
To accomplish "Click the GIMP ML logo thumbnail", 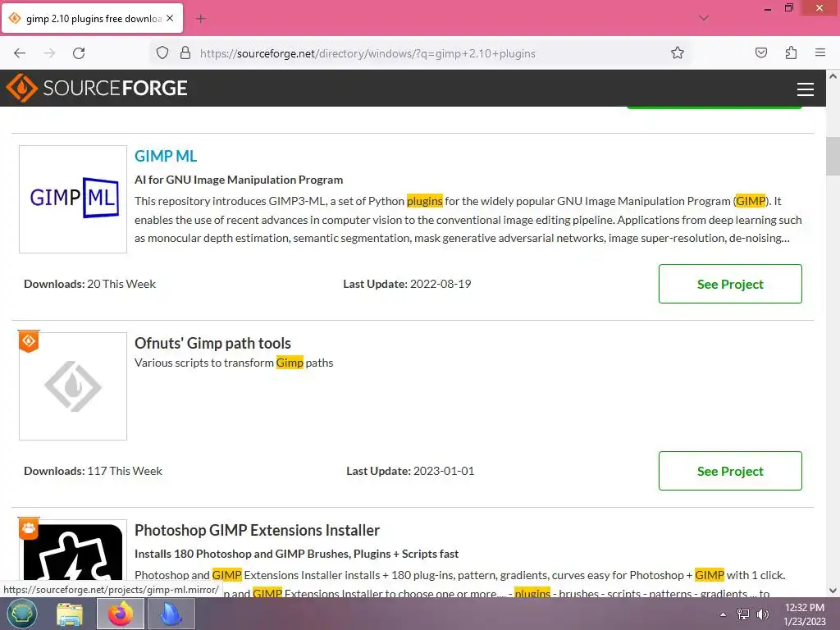I will click(x=73, y=199).
